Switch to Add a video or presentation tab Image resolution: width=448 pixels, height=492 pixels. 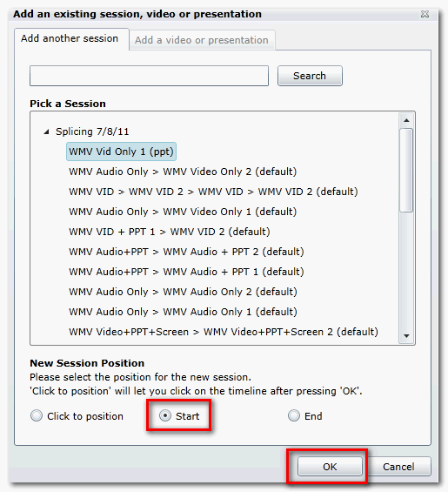tap(202, 40)
